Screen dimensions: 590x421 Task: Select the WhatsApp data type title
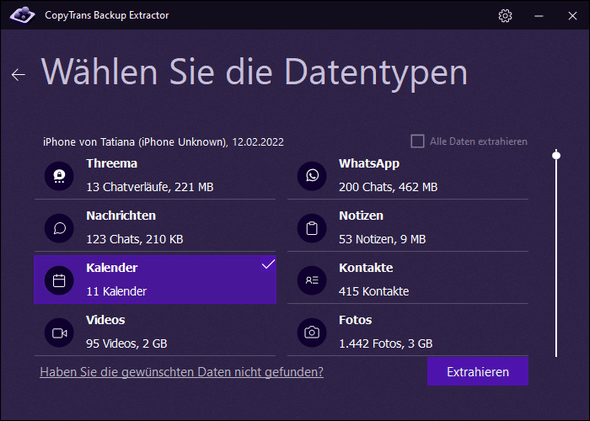(369, 164)
